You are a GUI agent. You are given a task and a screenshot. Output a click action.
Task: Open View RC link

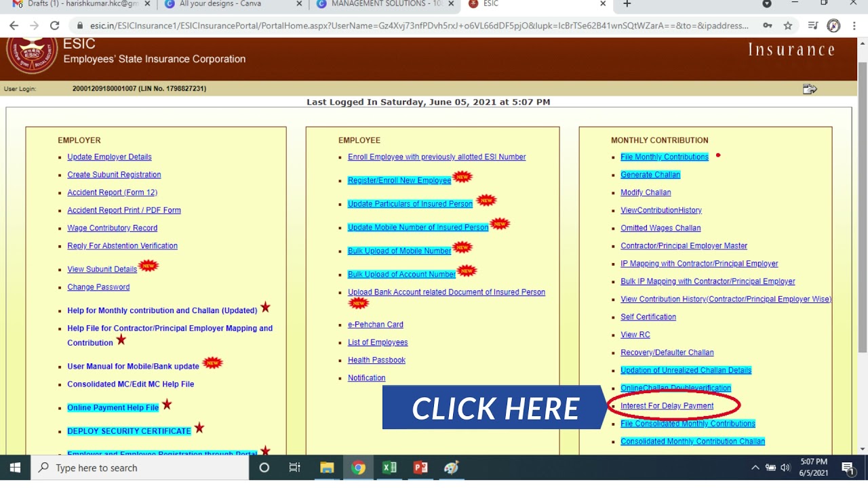click(635, 335)
